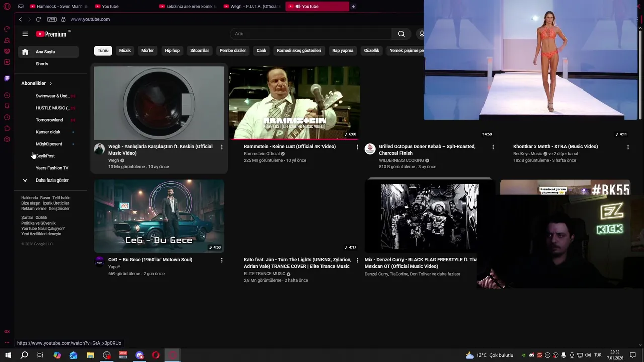Go back using browser back arrow
The height and width of the screenshot is (362, 644).
pyautogui.click(x=20, y=19)
